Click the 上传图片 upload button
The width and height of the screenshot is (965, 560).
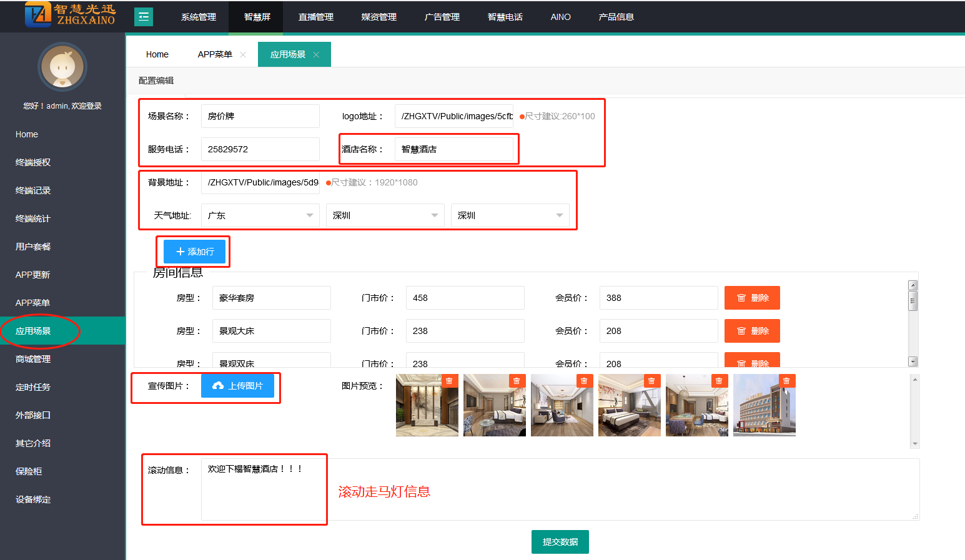coord(237,386)
